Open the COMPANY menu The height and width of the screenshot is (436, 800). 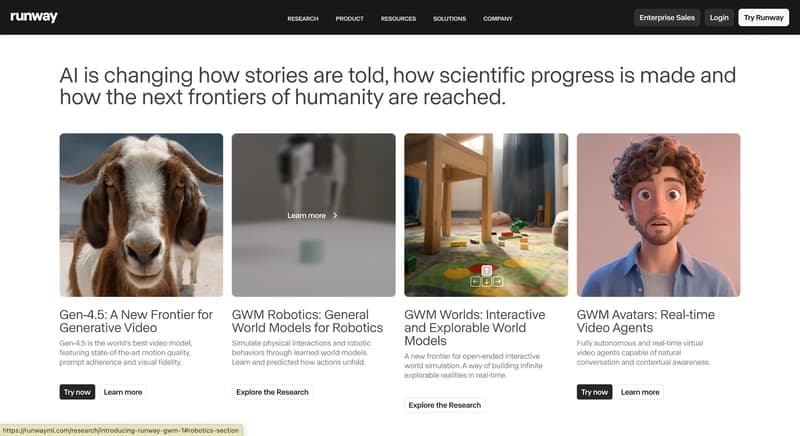pyautogui.click(x=497, y=18)
